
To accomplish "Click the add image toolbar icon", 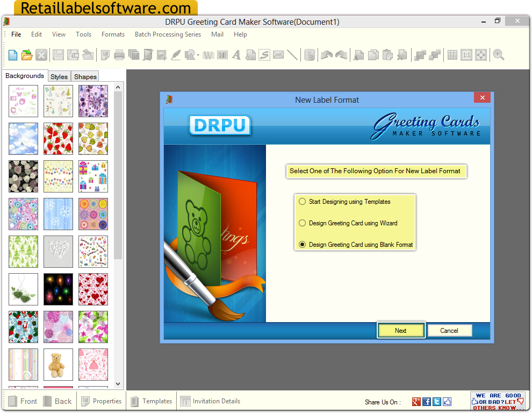I will 162,55.
